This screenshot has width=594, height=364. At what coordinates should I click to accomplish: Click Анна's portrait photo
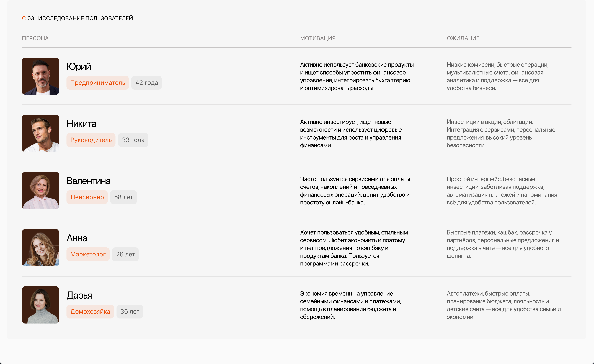(x=40, y=248)
